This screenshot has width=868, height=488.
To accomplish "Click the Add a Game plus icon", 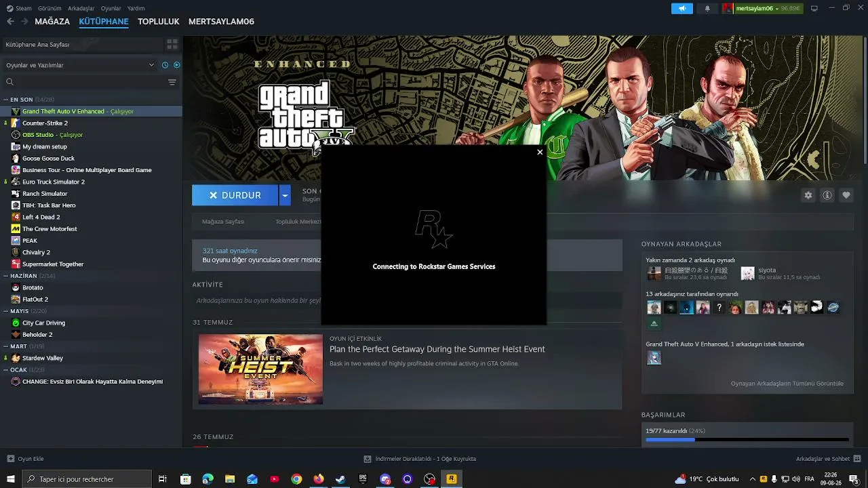I will [x=10, y=459].
